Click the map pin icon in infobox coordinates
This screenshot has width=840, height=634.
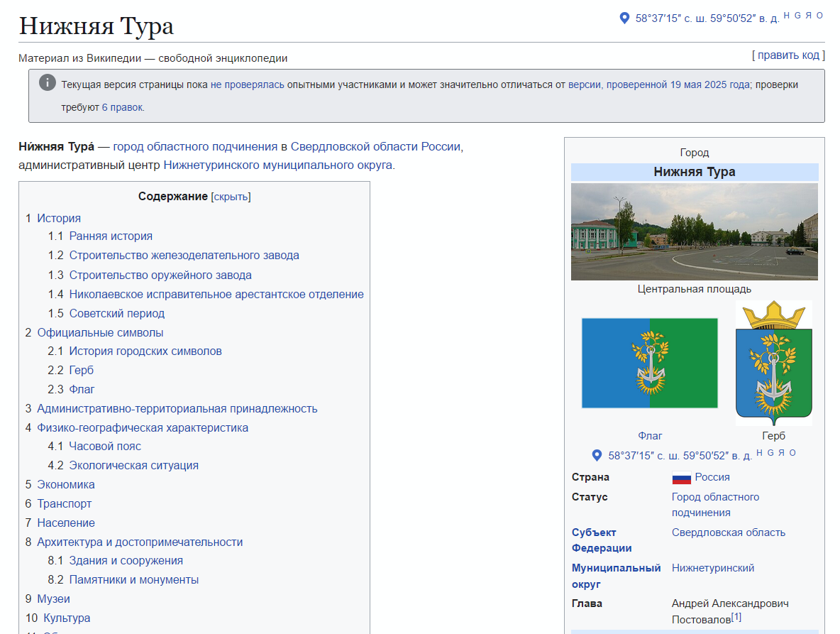pyautogui.click(x=597, y=456)
